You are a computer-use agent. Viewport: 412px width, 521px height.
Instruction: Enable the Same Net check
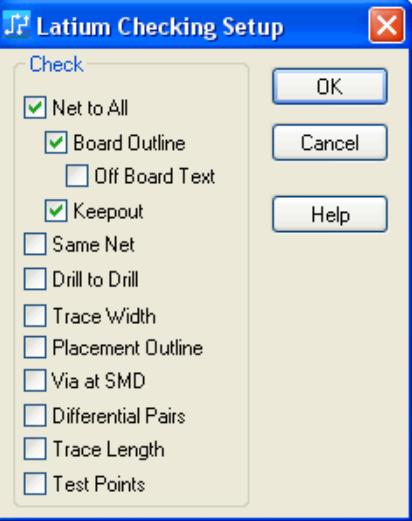(35, 244)
